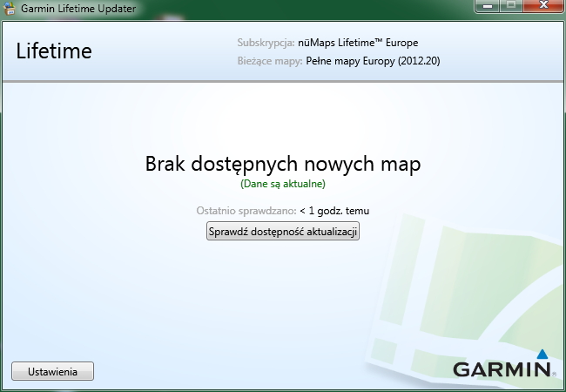
Task: Click the '< 1 godz. temu' value
Action: pos(334,211)
